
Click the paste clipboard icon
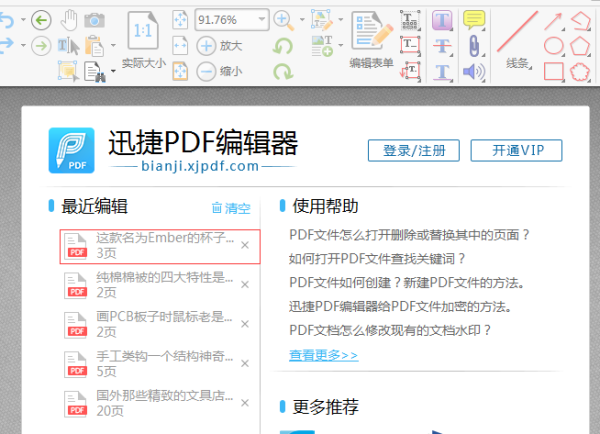(94, 46)
